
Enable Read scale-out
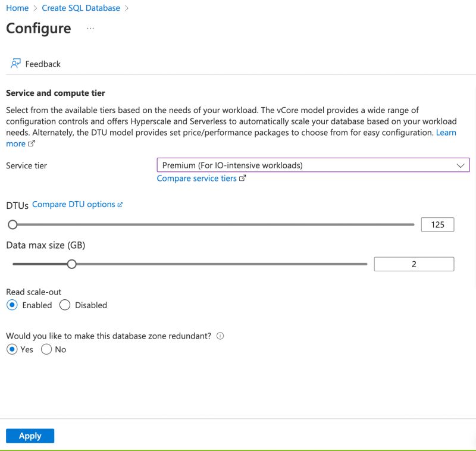[12, 305]
